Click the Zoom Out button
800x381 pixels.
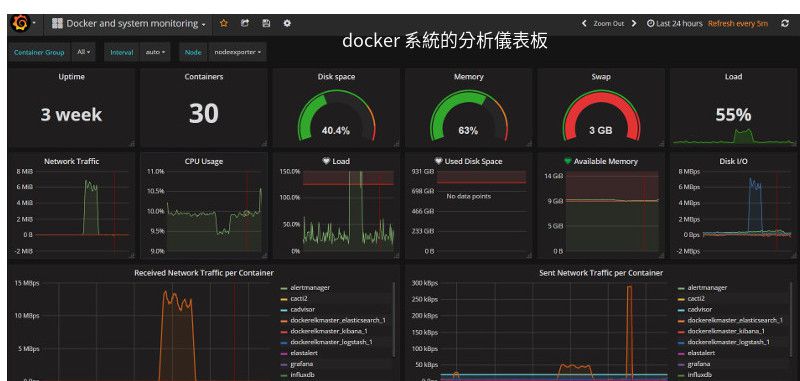609,23
